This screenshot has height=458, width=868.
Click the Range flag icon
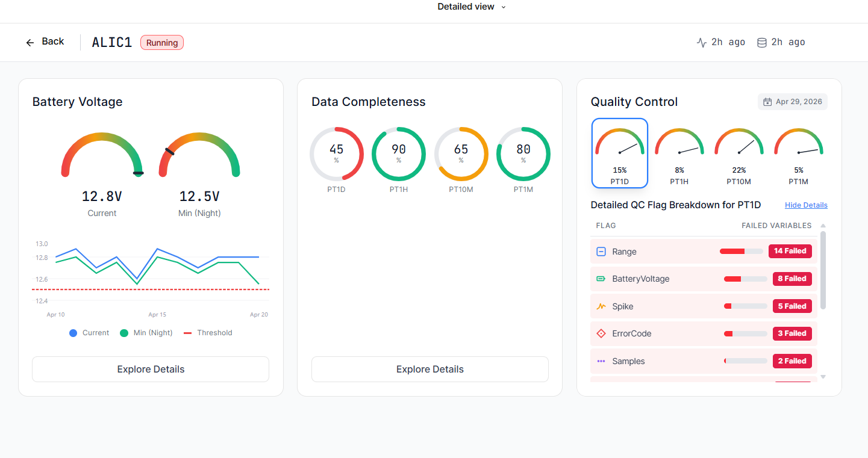coord(601,252)
